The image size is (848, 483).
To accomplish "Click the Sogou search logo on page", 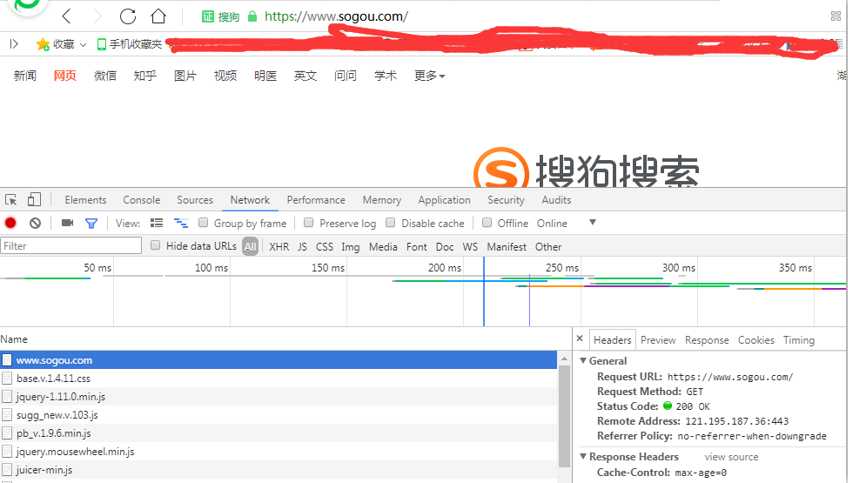I will (x=586, y=169).
